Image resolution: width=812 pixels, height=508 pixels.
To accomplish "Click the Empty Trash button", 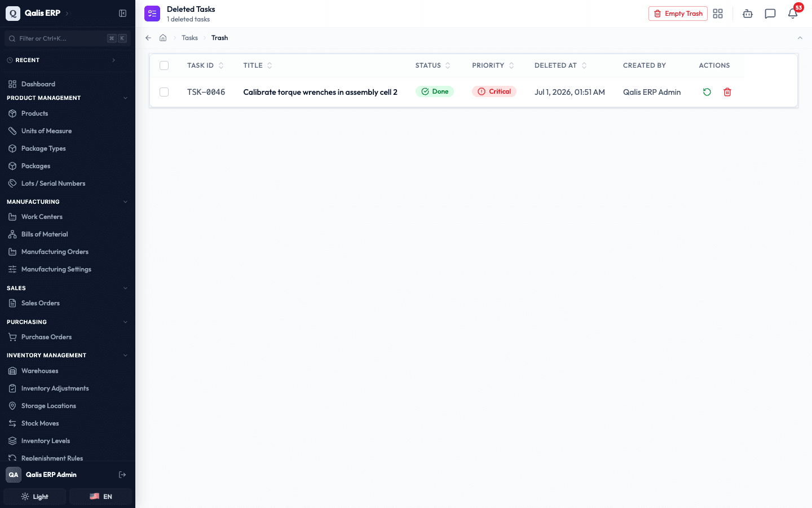I will tap(678, 14).
